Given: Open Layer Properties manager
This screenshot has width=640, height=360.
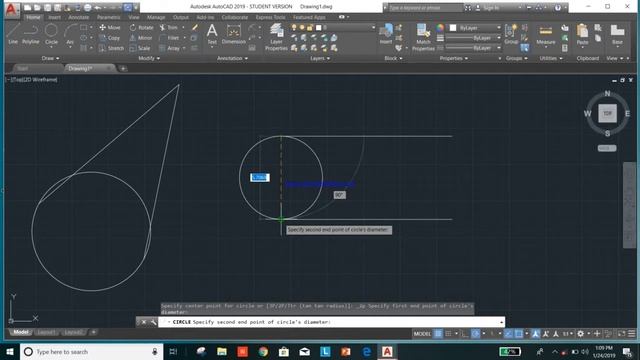Looking at the screenshot, I should pyautogui.click(x=276, y=37).
